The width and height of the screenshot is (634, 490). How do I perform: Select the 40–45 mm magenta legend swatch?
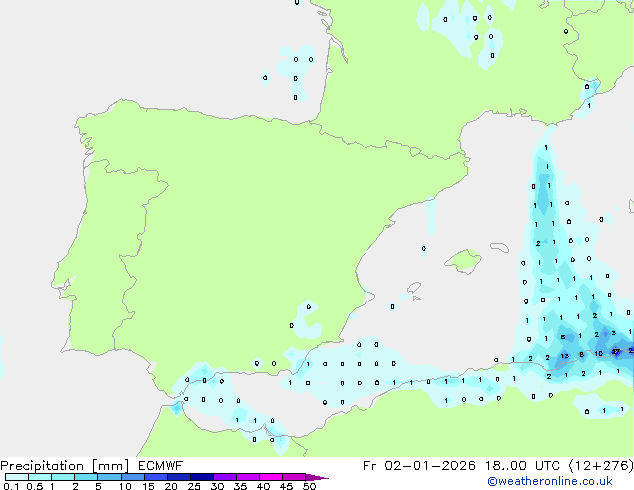point(271,477)
